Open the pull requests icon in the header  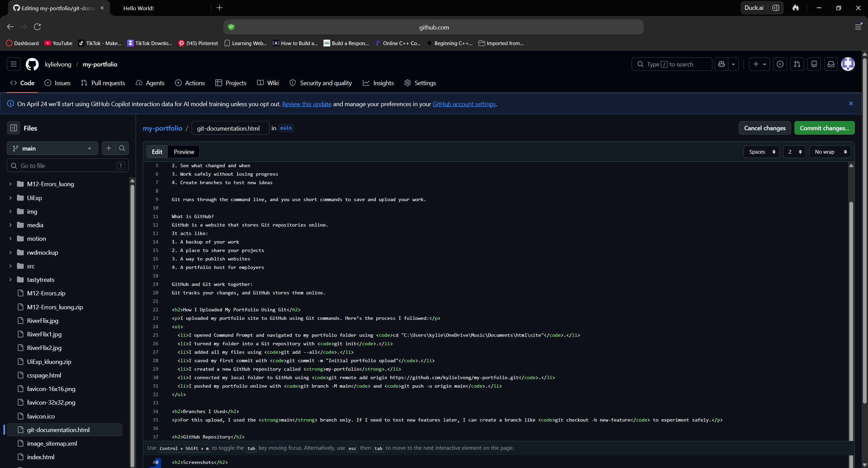coord(797,64)
